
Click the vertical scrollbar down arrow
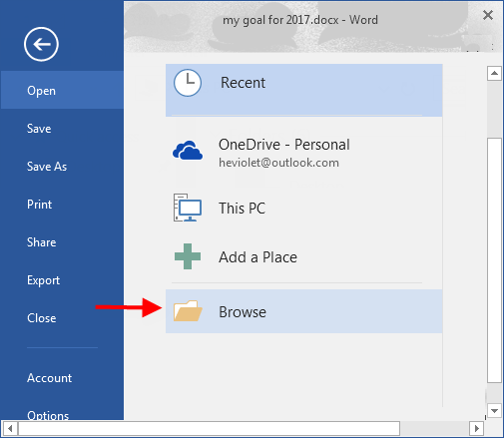point(494,411)
